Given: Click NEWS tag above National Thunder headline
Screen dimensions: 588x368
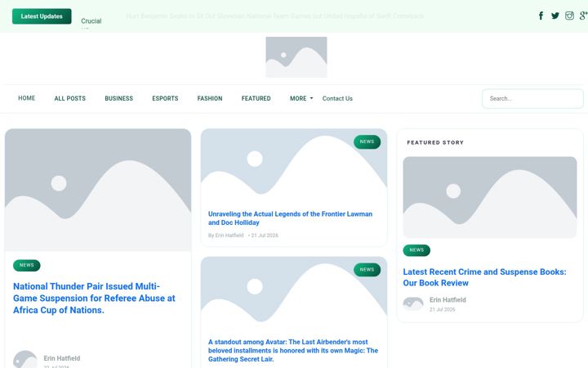Looking at the screenshot, I should pyautogui.click(x=27, y=265).
